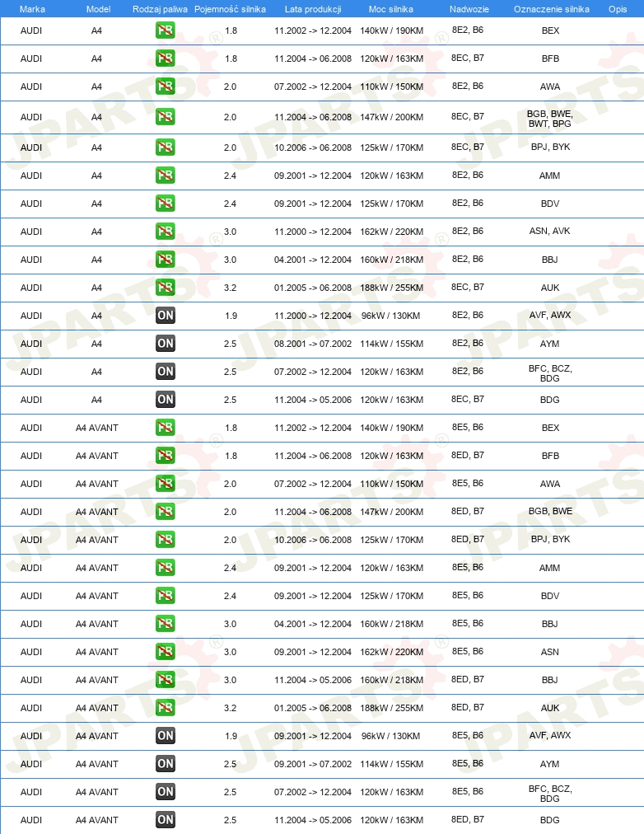Click ON diesel icon in 8E5 AVF, AWX row
Image resolution: width=644 pixels, height=834 pixels.
166,736
